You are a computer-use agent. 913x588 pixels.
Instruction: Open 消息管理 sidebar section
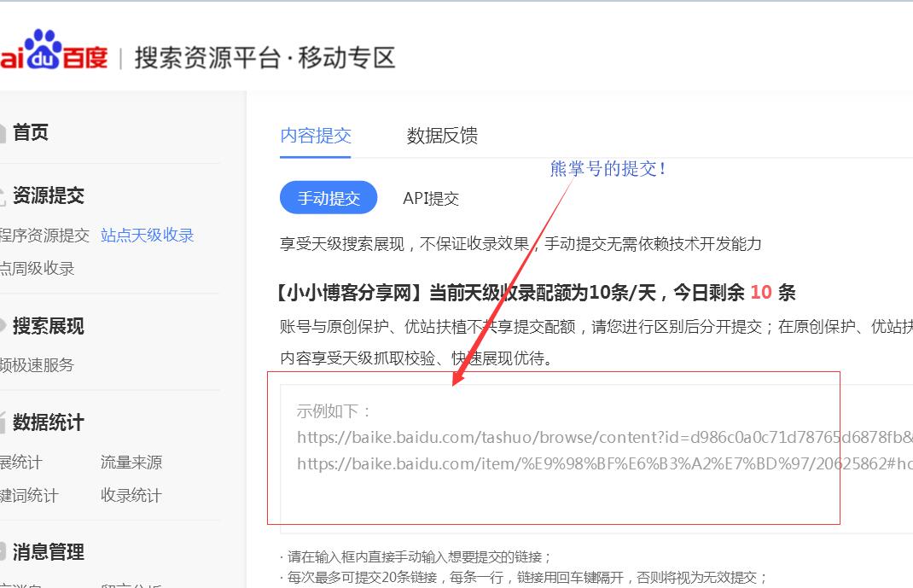tap(49, 552)
